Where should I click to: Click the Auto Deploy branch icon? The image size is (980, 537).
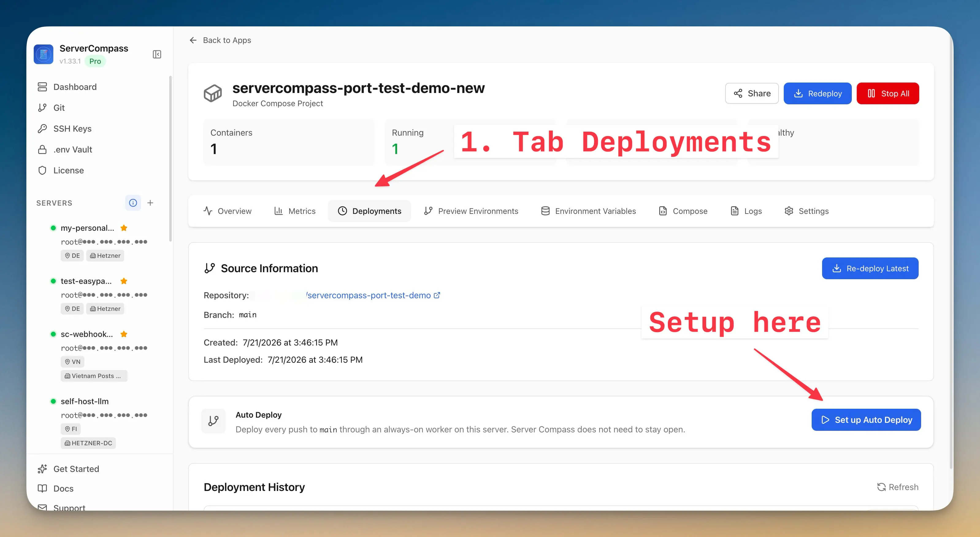click(x=213, y=420)
